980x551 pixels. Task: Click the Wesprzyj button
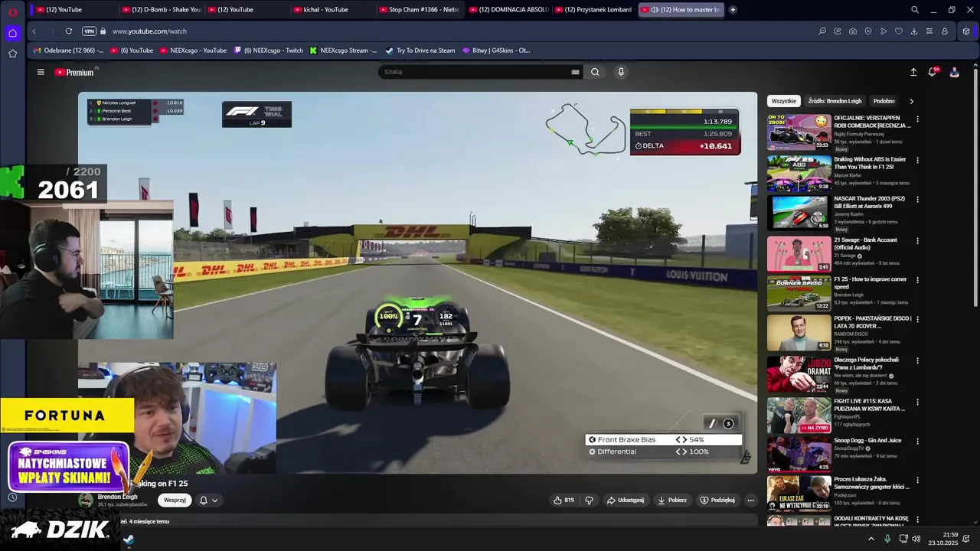coord(175,500)
